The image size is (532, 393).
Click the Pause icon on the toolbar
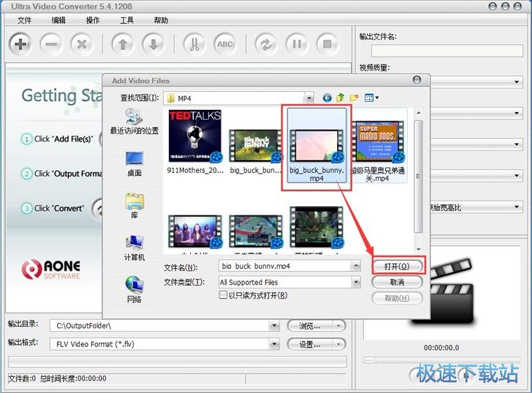point(297,44)
